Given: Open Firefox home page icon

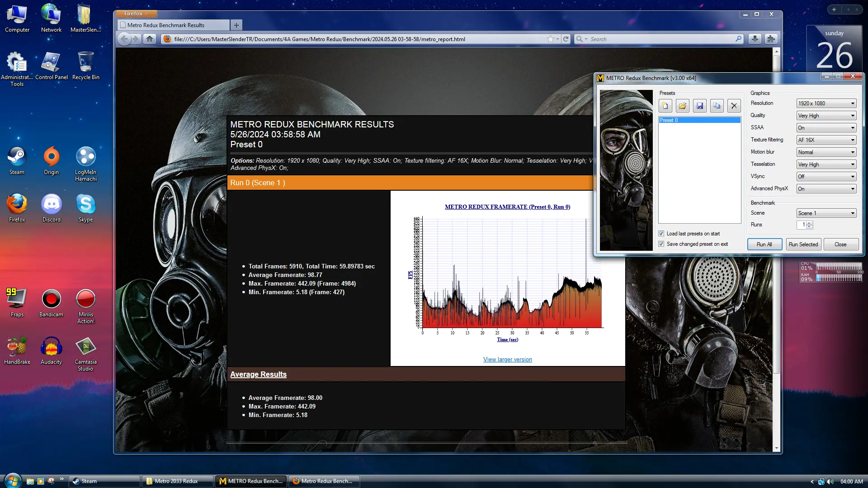Looking at the screenshot, I should pyautogui.click(x=150, y=39).
